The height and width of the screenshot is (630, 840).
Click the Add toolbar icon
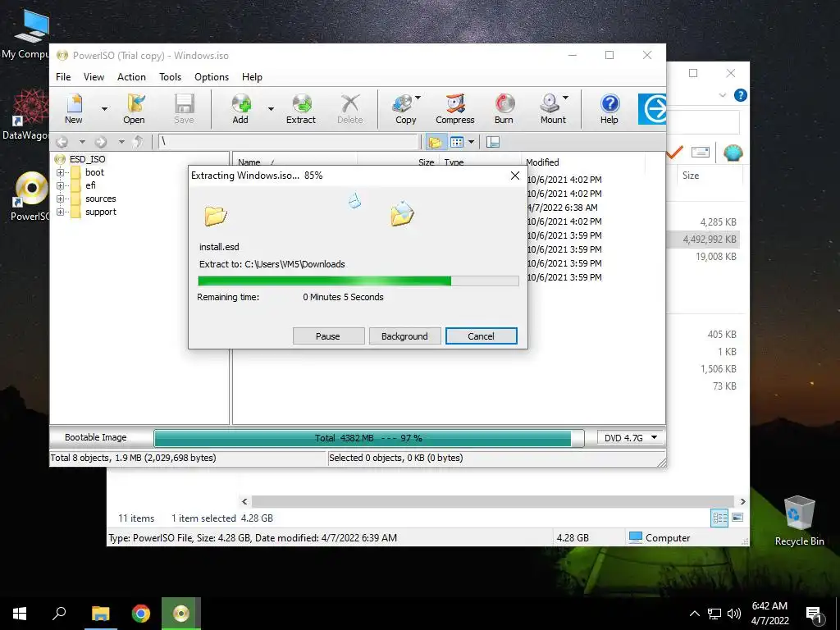(x=240, y=109)
